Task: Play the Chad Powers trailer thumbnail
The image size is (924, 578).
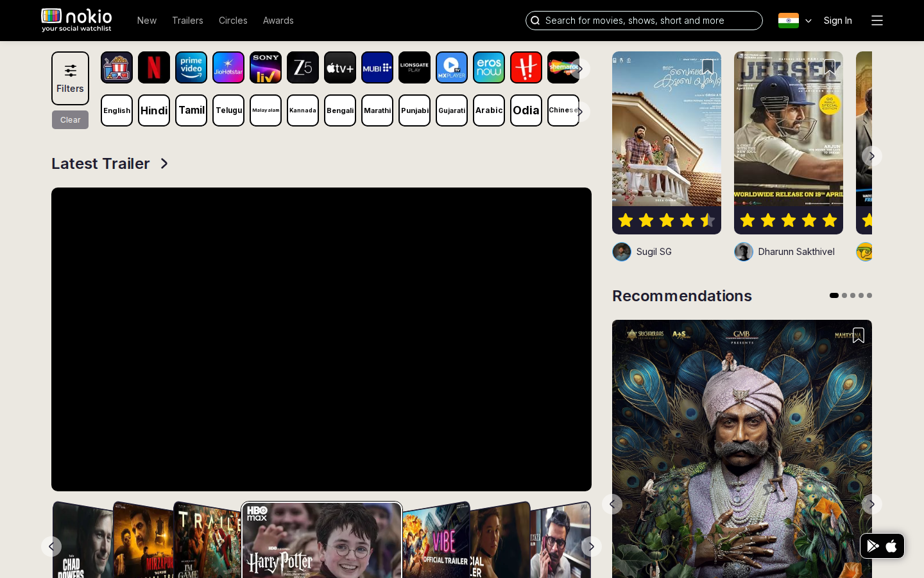Action: [83, 540]
